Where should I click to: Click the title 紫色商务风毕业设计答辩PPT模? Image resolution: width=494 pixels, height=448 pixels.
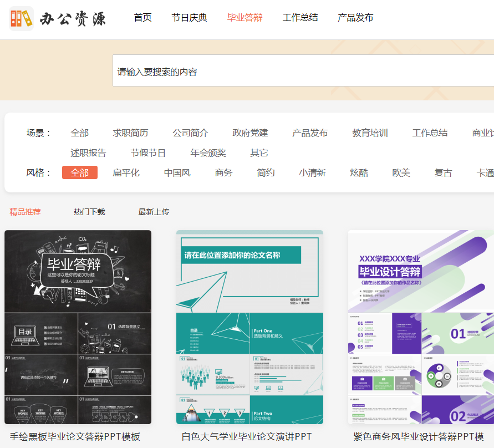click(x=419, y=437)
